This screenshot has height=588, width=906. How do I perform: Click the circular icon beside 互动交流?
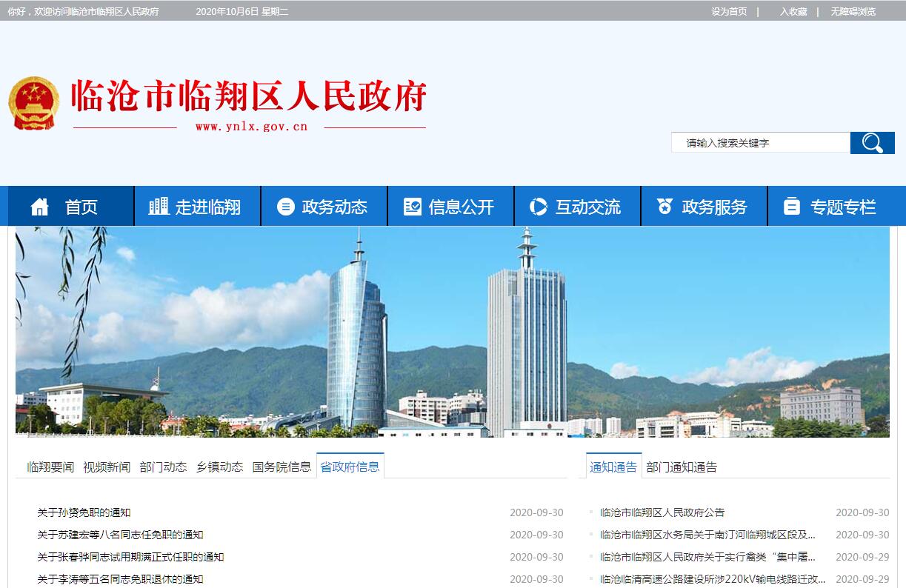pos(539,207)
